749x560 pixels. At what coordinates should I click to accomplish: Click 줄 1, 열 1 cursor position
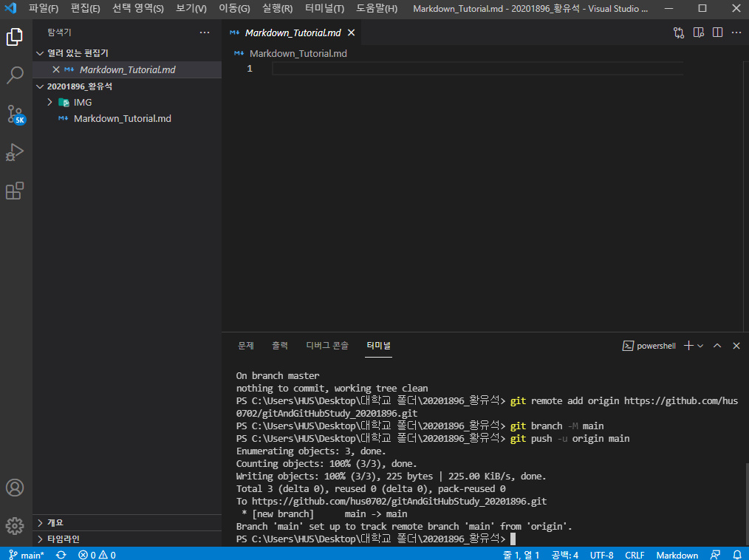click(521, 555)
